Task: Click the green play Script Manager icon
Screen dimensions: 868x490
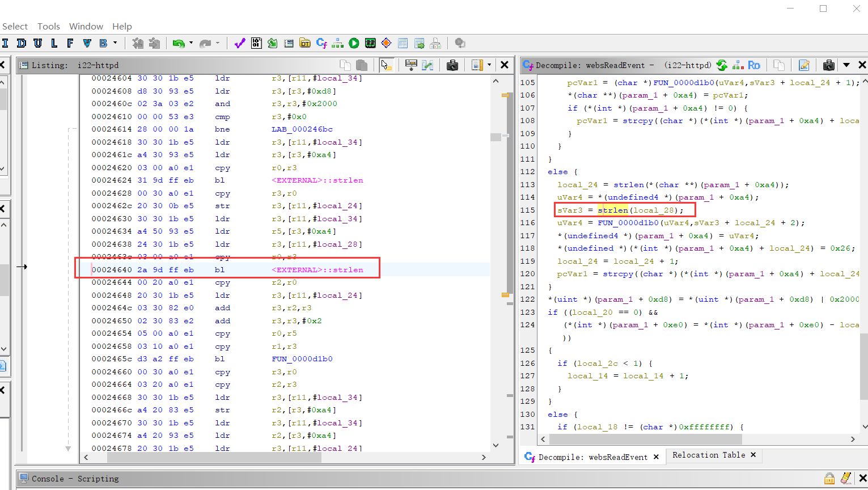Action: point(354,43)
